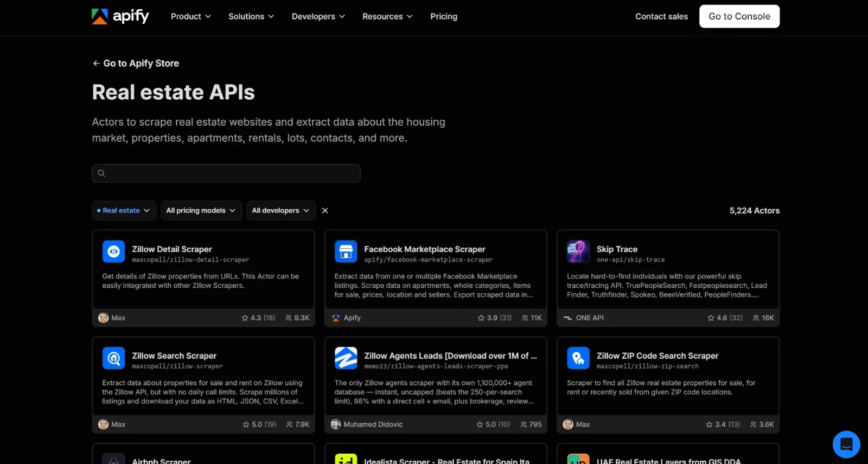
Task: Click the Zillow ZIP Code Search icon
Action: (x=578, y=358)
